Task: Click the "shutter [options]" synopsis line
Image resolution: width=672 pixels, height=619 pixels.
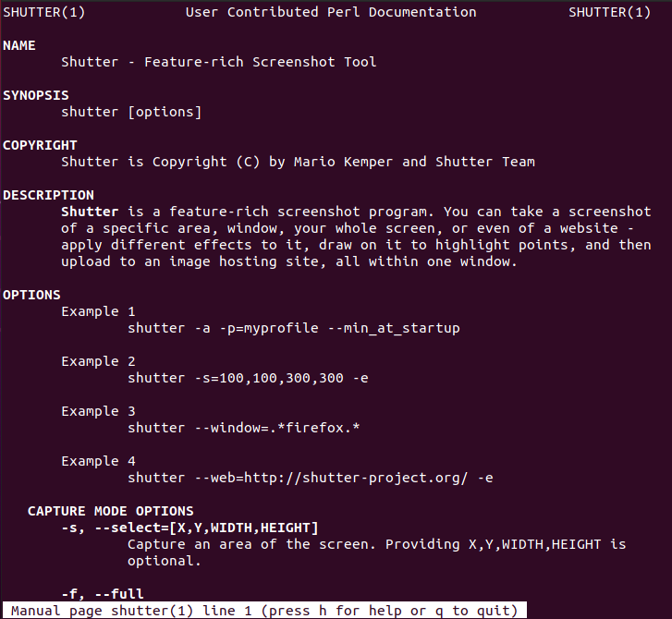Action: pos(131,112)
